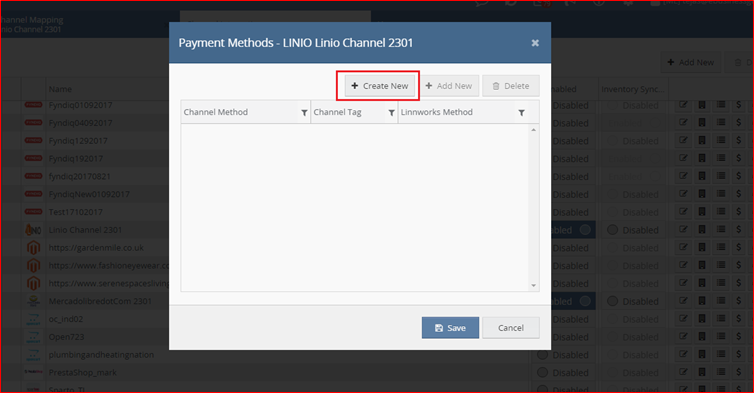Click the grid scrollbar down arrow
Image resolution: width=754 pixels, height=393 pixels.
click(x=533, y=286)
